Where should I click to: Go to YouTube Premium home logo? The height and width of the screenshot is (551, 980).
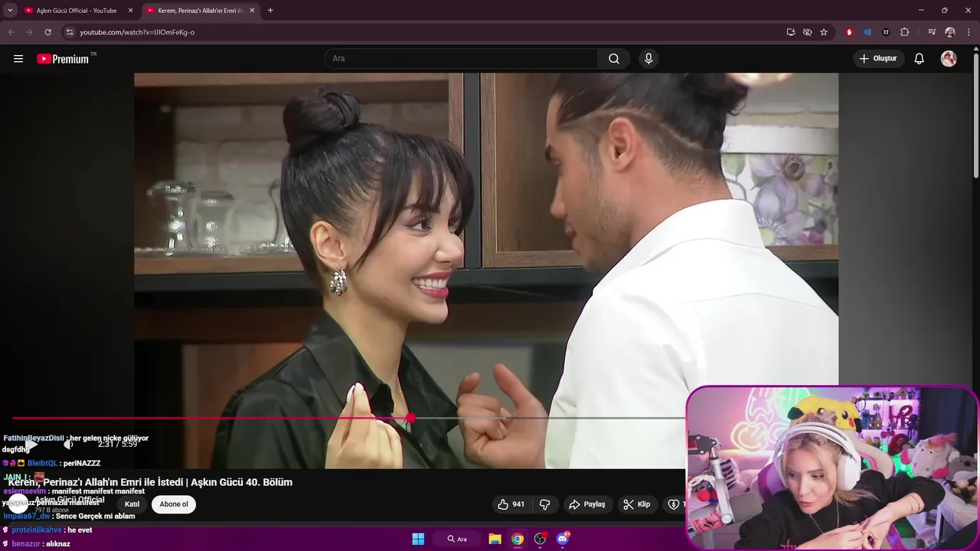(64, 59)
